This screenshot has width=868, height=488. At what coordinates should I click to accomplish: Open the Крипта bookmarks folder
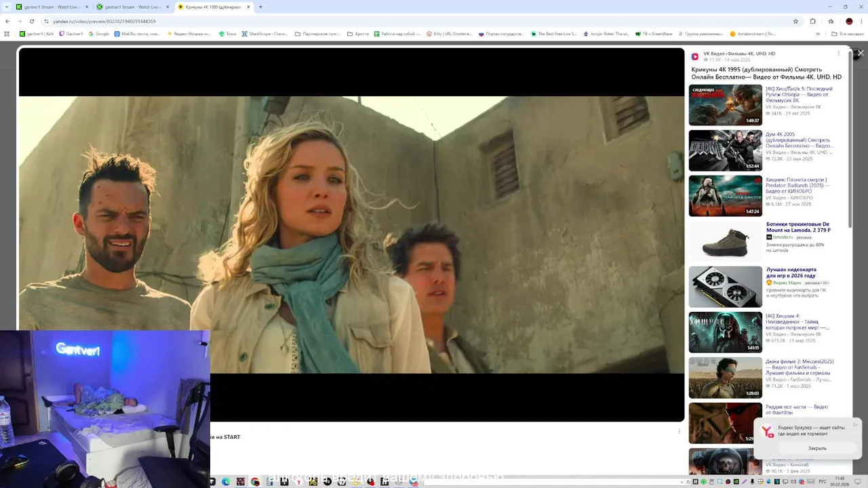click(358, 33)
